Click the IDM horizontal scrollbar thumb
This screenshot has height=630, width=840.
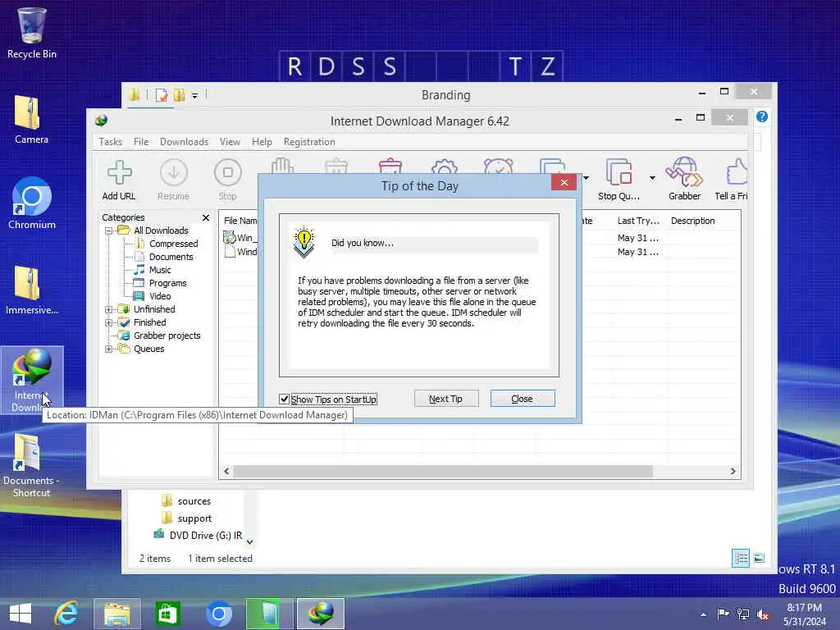click(443, 471)
